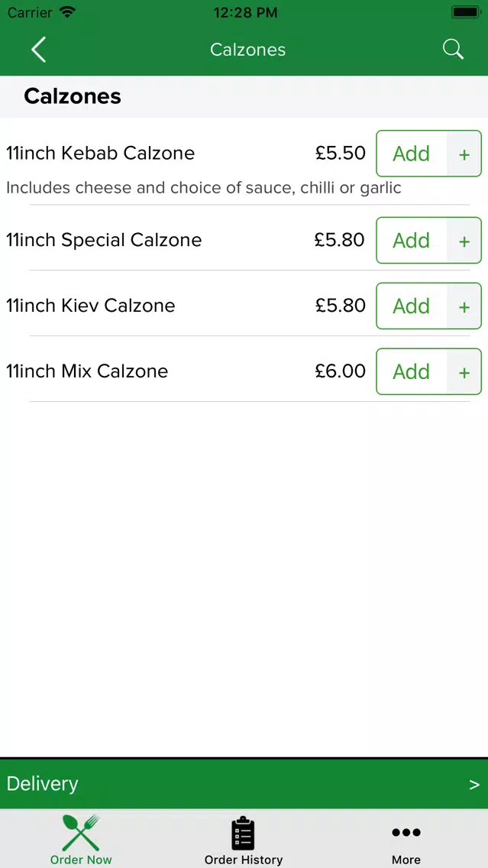Screen dimensions: 488x868
Task: Add 11inch Special Calzone to order
Action: pyautogui.click(x=412, y=241)
